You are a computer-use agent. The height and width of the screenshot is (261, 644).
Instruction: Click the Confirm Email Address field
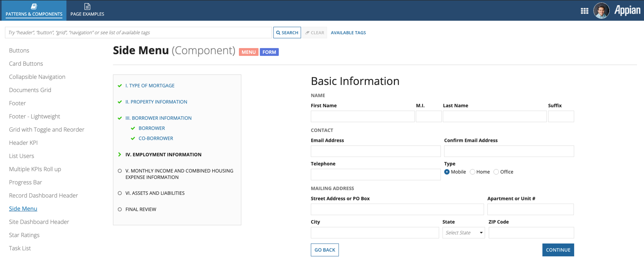509,151
